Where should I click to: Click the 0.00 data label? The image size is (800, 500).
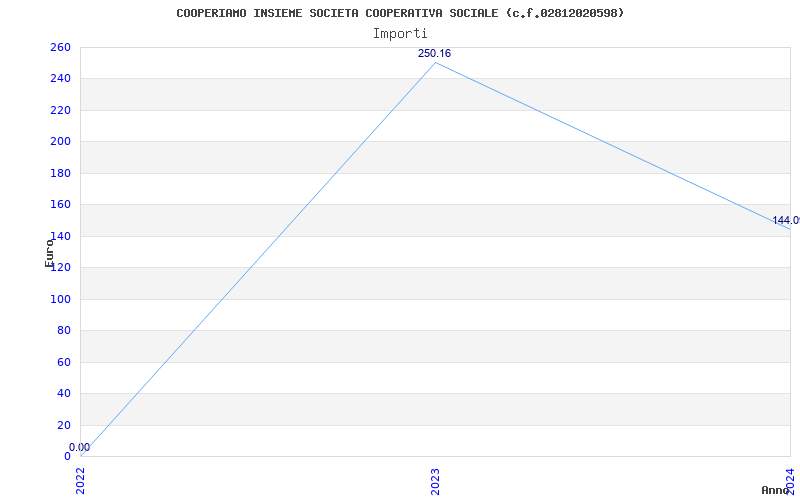(80, 447)
